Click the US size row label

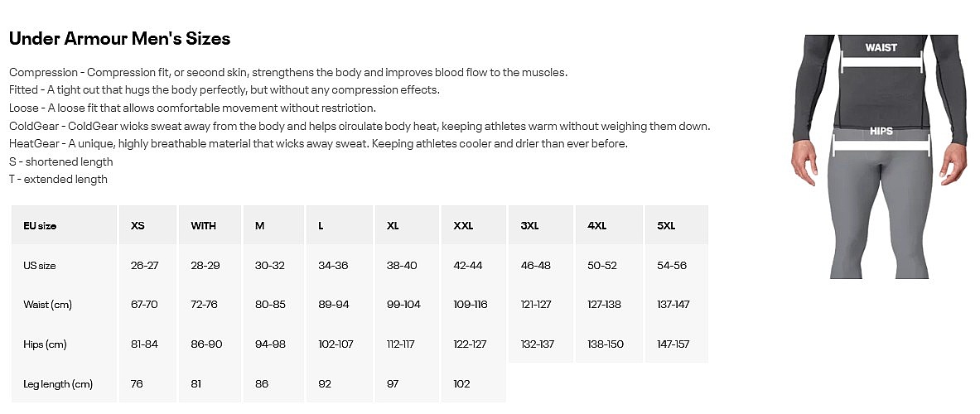coord(40,266)
